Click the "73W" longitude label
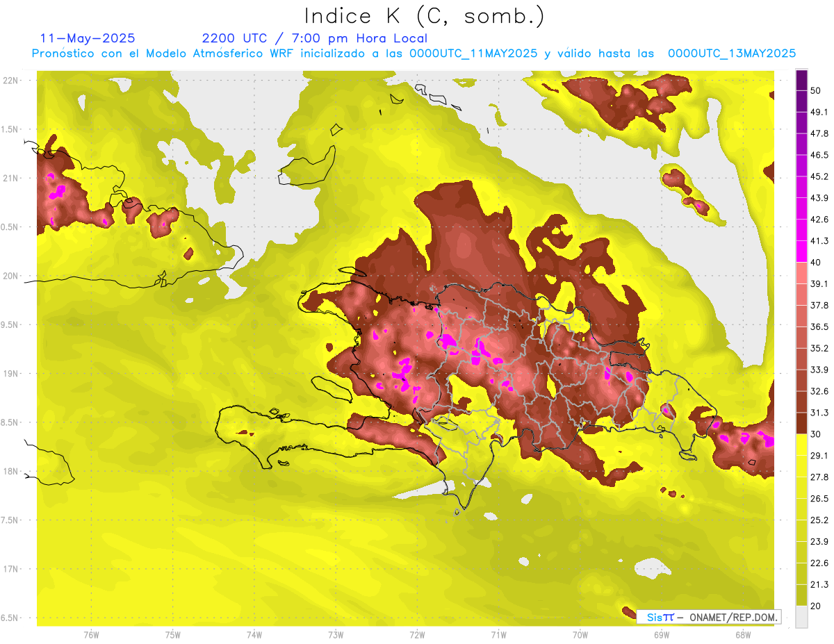834x644 pixels. (336, 634)
